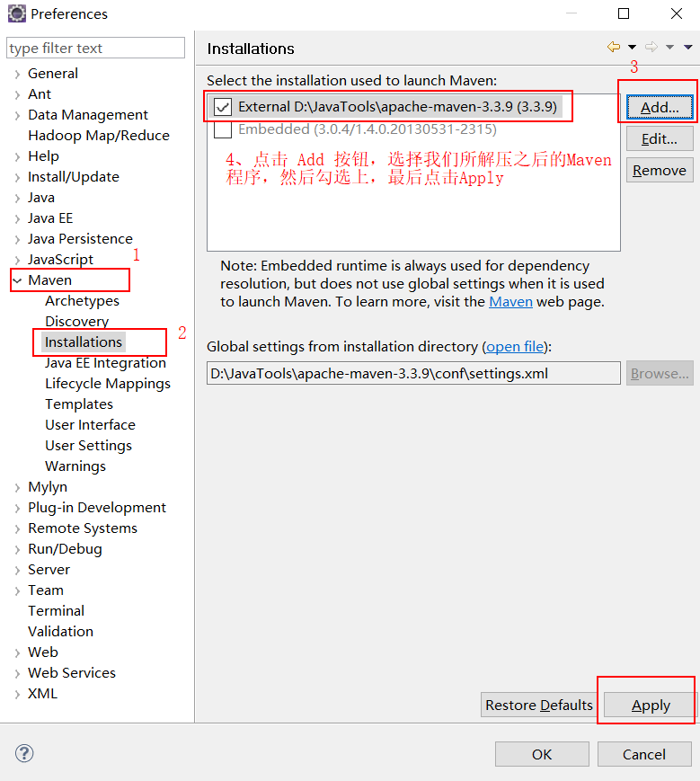Open the back history dropdown arrow
The image size is (700, 781).
pyautogui.click(x=632, y=48)
